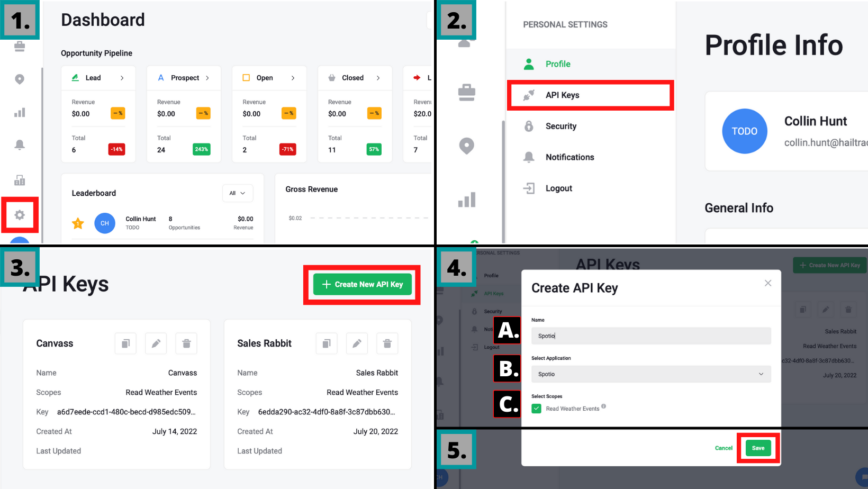This screenshot has width=868, height=489.
Task: Close the Create API Key dialog with the X
Action: click(x=768, y=283)
